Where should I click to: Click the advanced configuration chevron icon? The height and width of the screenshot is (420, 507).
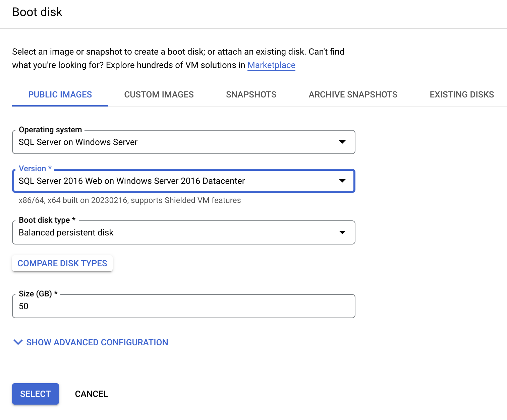coord(18,342)
